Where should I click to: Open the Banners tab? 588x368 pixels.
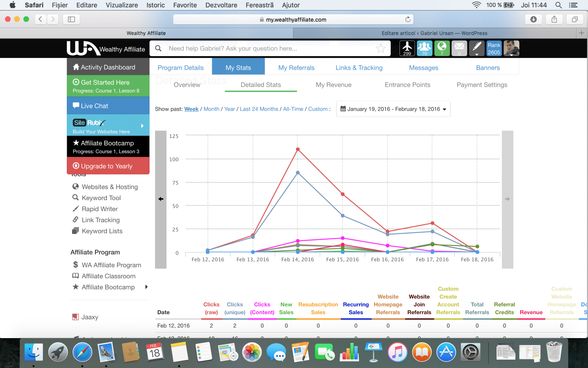tap(488, 68)
